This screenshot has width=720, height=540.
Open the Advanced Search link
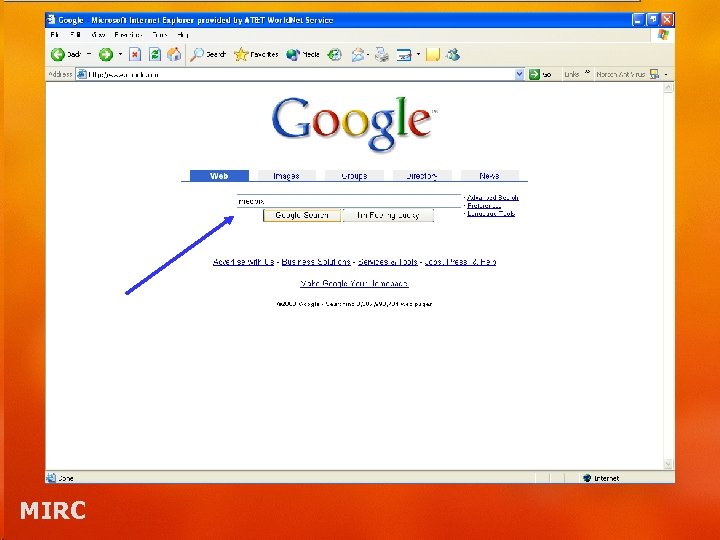[493, 197]
